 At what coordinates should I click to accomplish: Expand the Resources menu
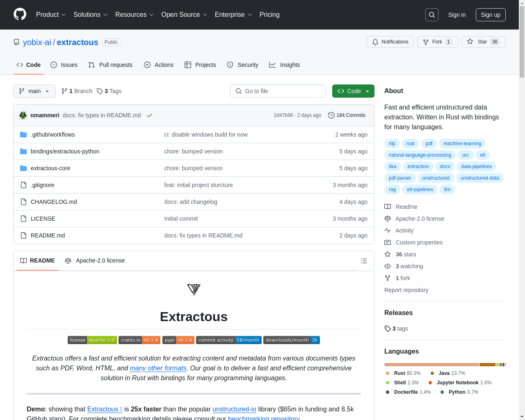pyautogui.click(x=135, y=15)
